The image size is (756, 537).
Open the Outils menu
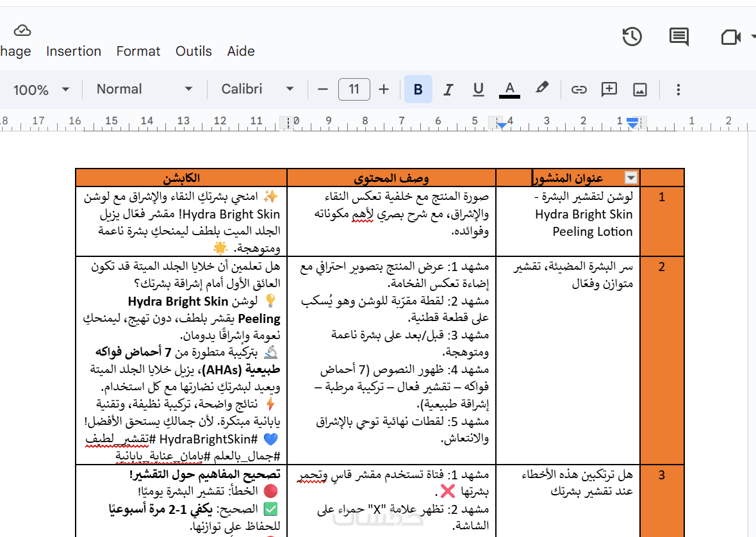coord(194,51)
